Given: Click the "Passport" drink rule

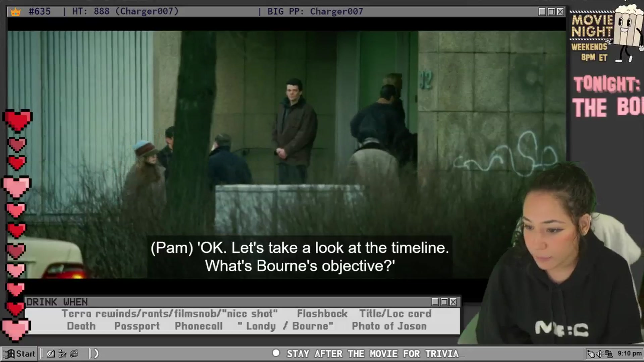Looking at the screenshot, I should point(137,326).
